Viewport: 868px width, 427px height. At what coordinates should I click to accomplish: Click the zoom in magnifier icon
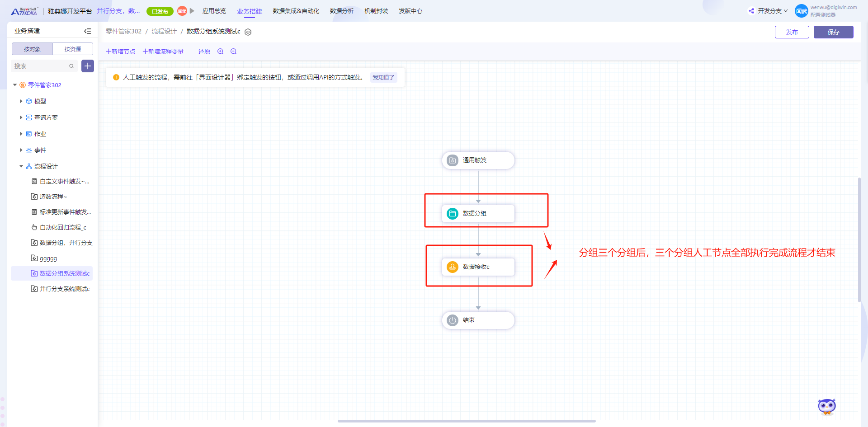coord(221,52)
